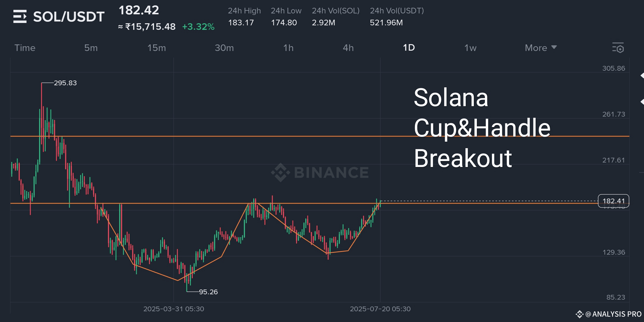Click the 295.83 high price marker
Image resolution: width=644 pixels, height=322 pixels.
click(x=65, y=83)
